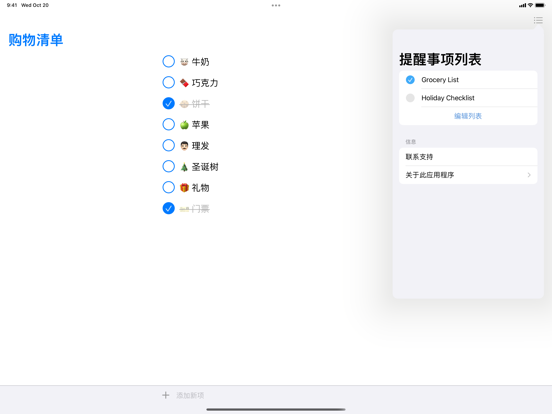Image resolution: width=552 pixels, height=414 pixels.
Task: Tick the 圣诞树 checkbox
Action: coord(169,166)
